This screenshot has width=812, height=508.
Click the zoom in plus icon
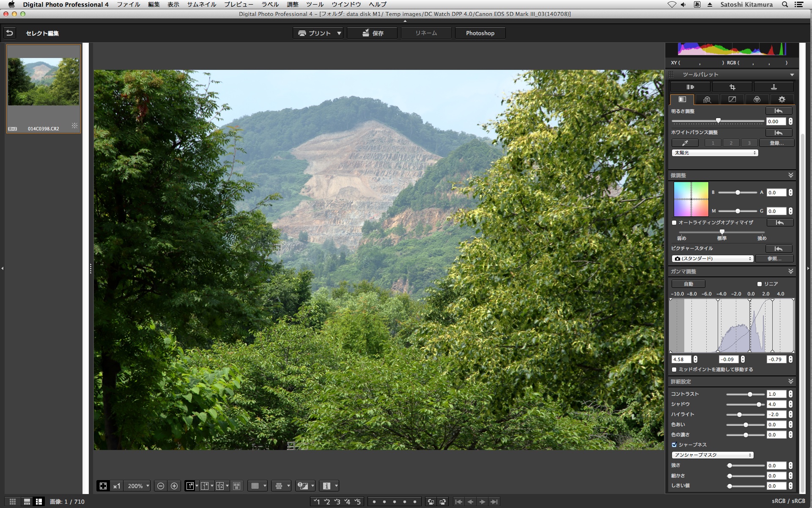pos(174,486)
